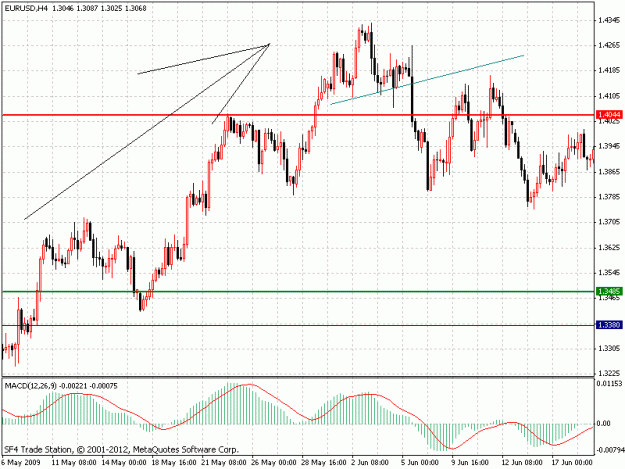Click the 17 Jun 00:00 time label
This screenshot has height=469, width=625.
pos(572,463)
